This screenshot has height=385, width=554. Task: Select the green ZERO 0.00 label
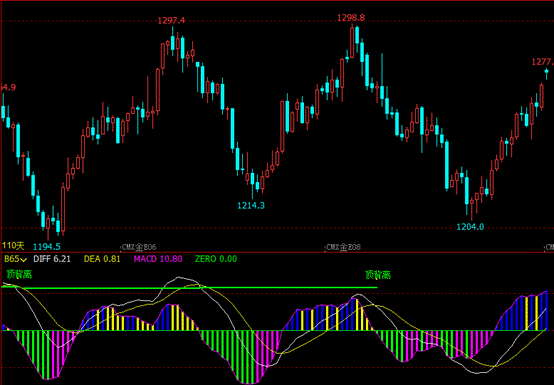216,259
